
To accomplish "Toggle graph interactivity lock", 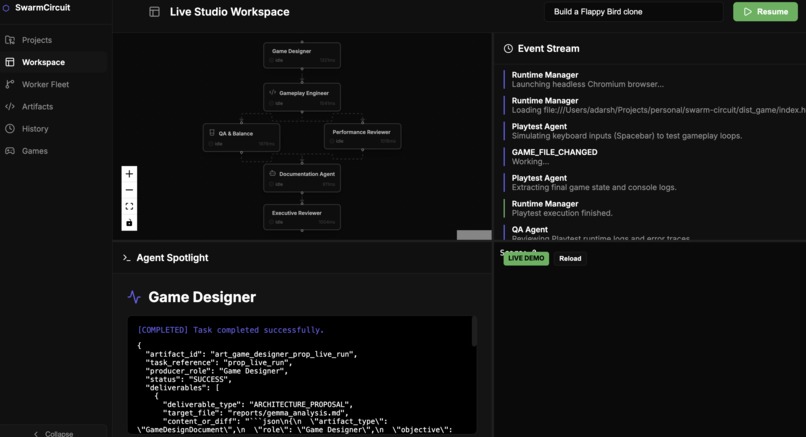I will 129,223.
